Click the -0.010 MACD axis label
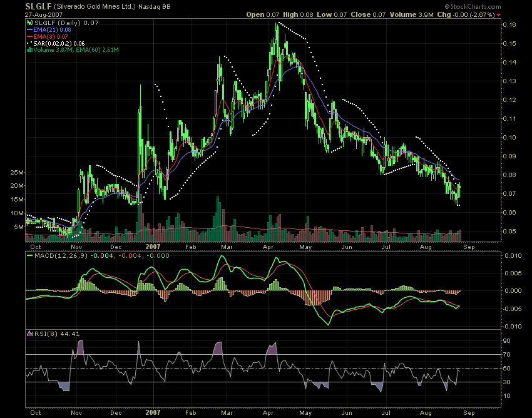 [511, 327]
